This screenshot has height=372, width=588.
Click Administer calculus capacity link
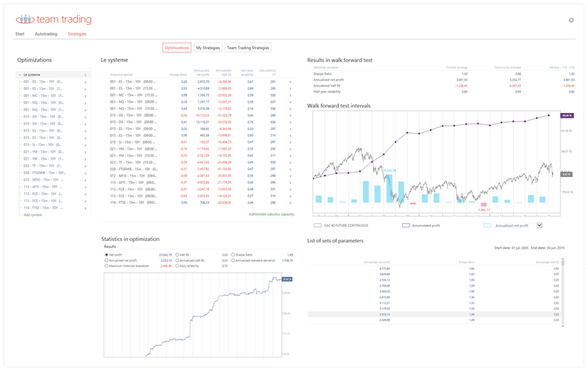(271, 214)
